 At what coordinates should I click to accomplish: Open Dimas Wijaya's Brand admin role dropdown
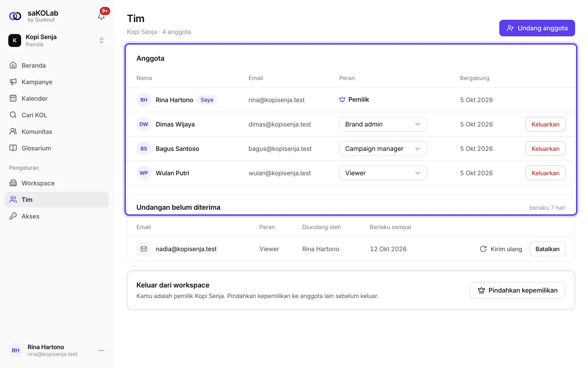tap(383, 124)
